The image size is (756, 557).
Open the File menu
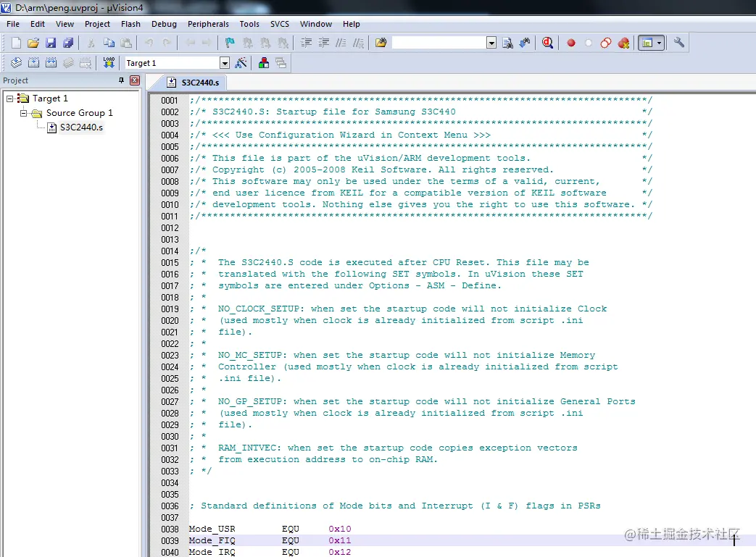13,24
